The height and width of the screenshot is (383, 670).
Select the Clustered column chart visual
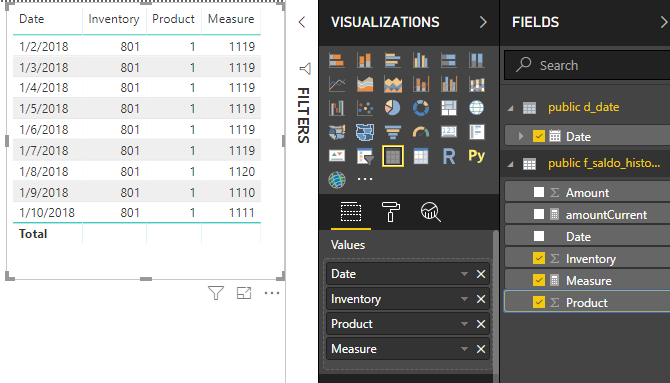pyautogui.click(x=420, y=60)
